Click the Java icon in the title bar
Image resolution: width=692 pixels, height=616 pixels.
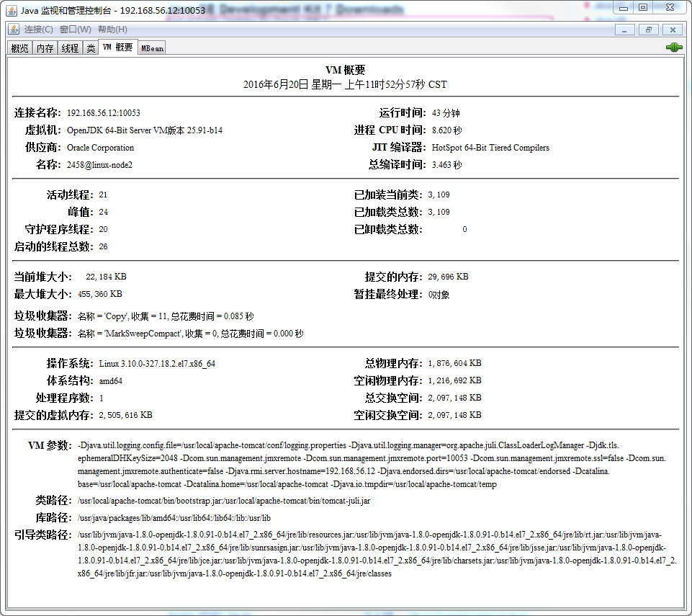pos(12,10)
